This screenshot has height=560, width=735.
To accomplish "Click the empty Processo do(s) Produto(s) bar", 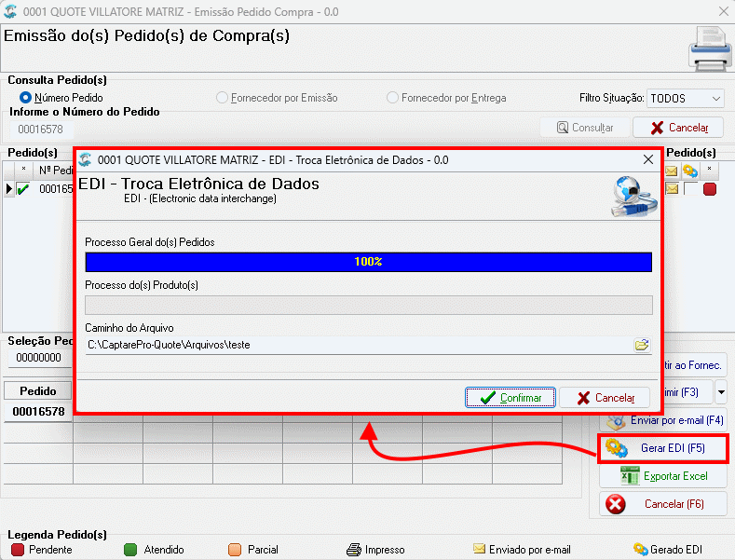I will tap(369, 305).
